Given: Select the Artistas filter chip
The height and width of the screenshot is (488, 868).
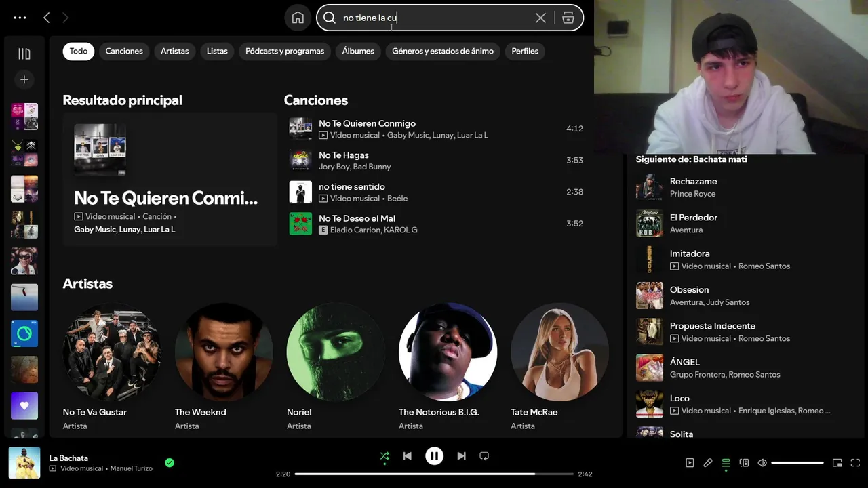Looking at the screenshot, I should pyautogui.click(x=175, y=51).
